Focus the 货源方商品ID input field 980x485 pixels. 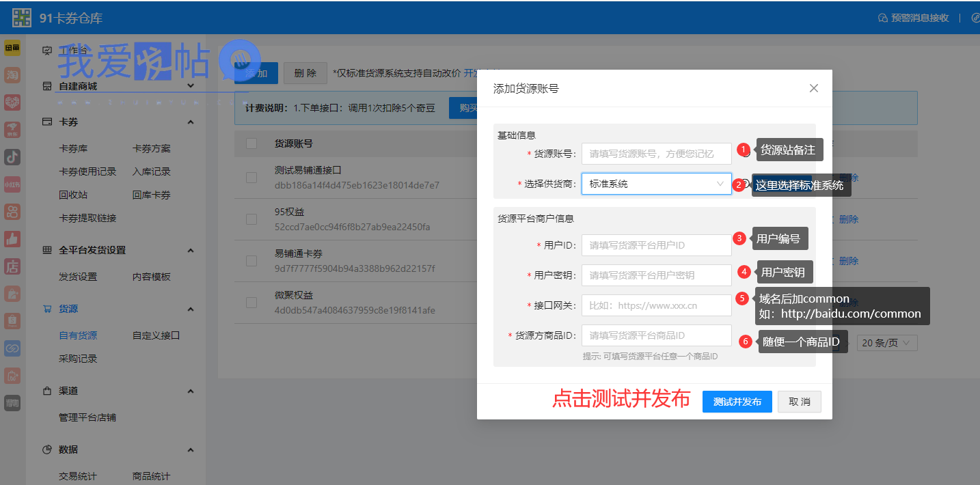[x=657, y=335]
